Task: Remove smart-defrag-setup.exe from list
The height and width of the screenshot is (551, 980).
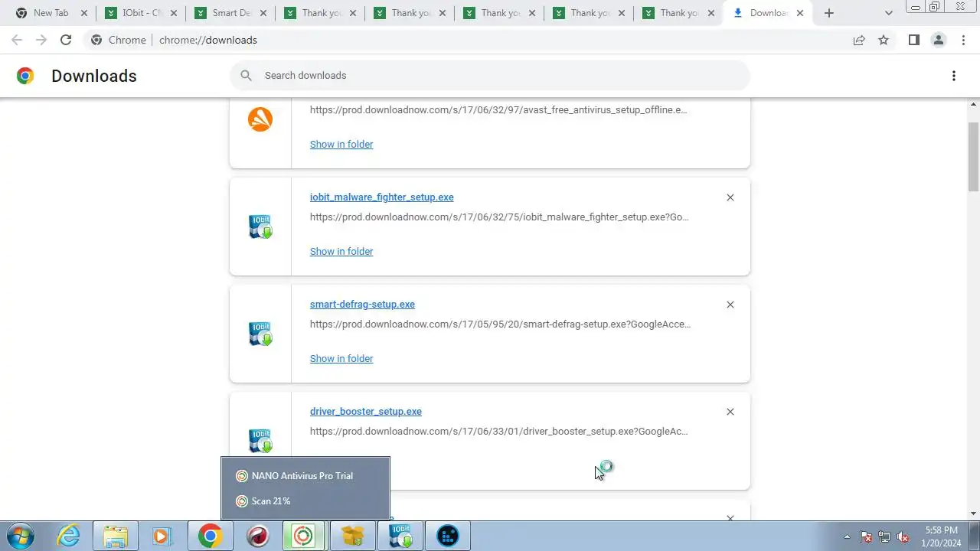Action: point(730,305)
